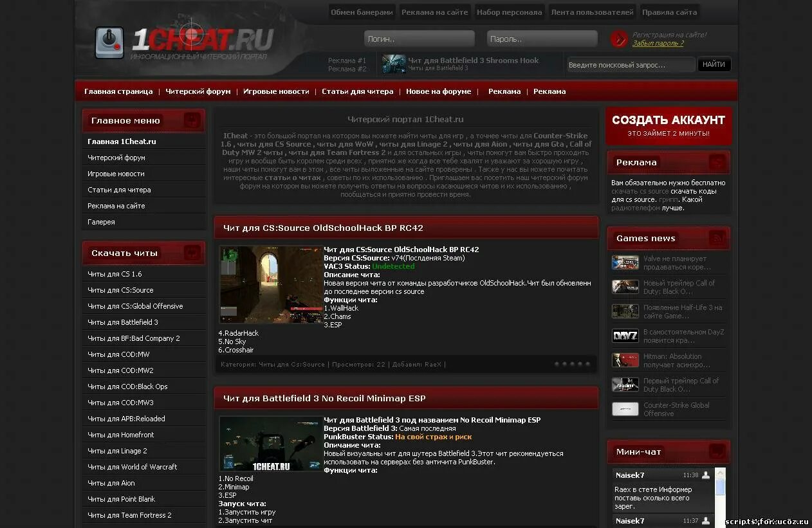Click DayZ news thumbnail
This screenshot has height=528, width=812.
625,336
